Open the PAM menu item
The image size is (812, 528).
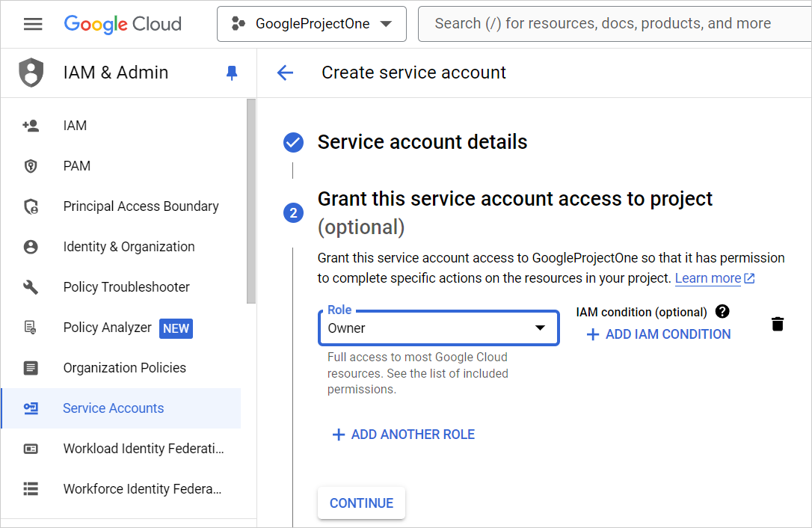tap(77, 166)
